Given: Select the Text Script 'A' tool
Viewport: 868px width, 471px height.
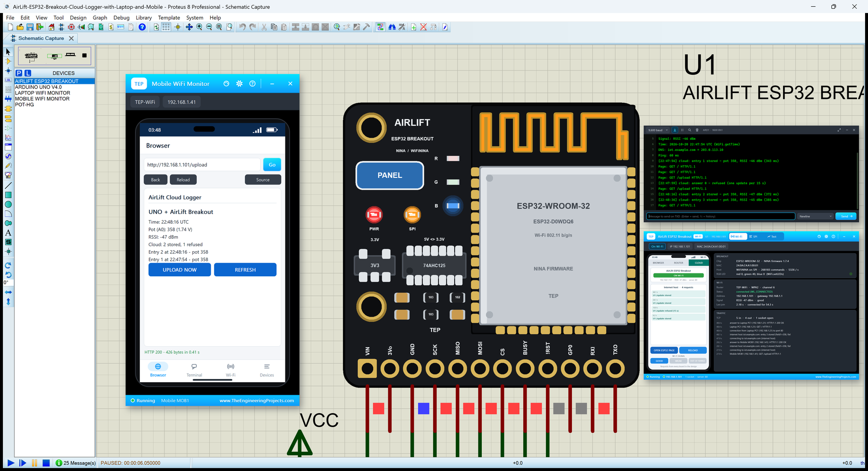Looking at the screenshot, I should [8, 233].
